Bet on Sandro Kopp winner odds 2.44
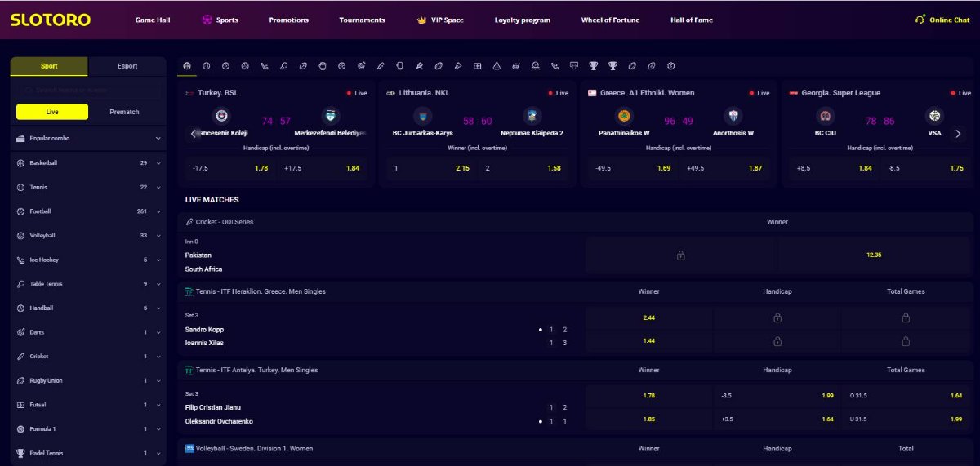The width and height of the screenshot is (980, 466). point(648,317)
